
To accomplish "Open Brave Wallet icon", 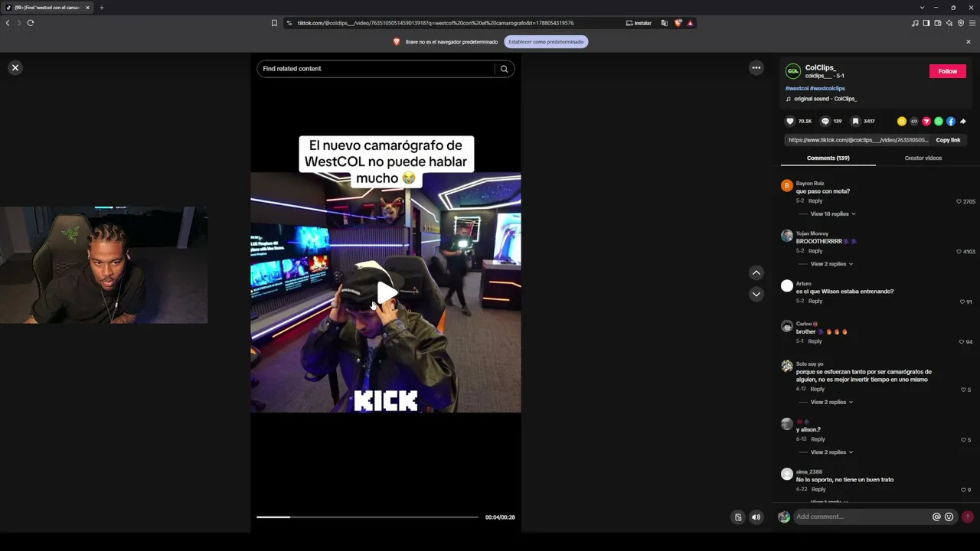I will [x=938, y=23].
